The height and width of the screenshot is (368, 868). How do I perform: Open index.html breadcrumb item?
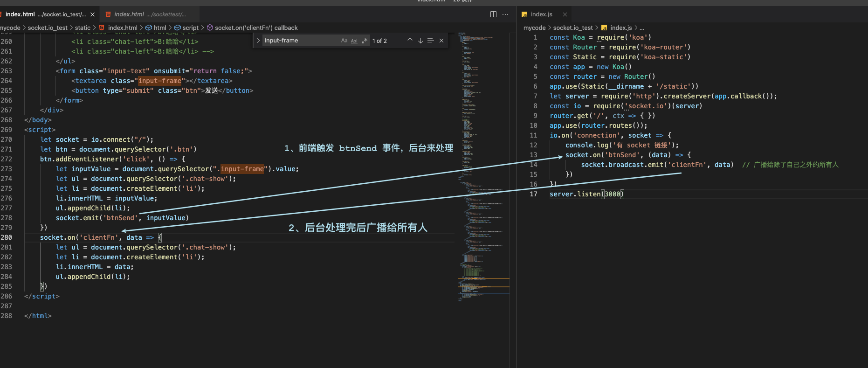123,28
